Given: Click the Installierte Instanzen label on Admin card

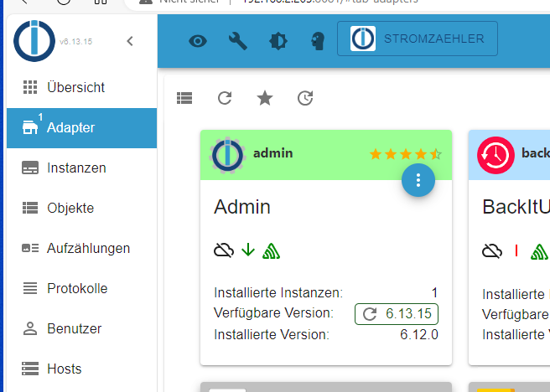Looking at the screenshot, I should pos(278,292).
